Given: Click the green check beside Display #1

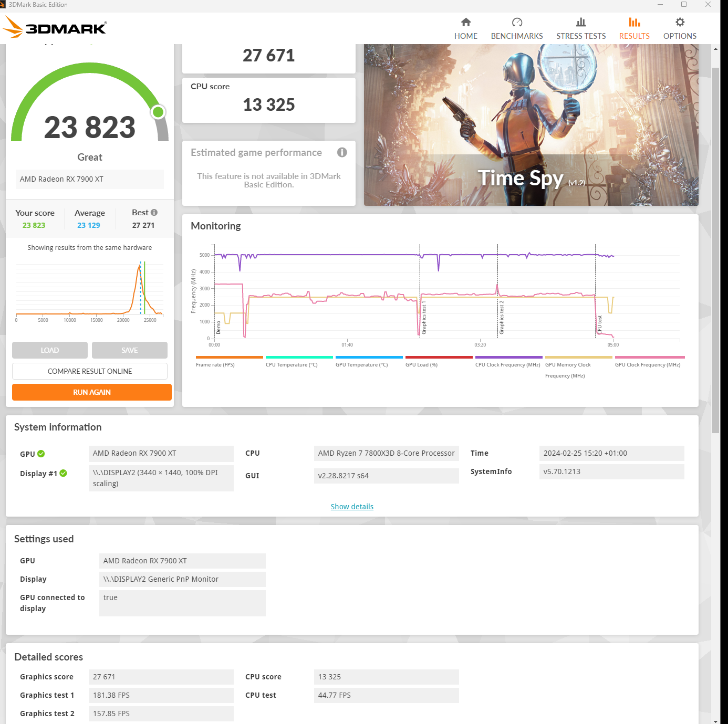Looking at the screenshot, I should click(x=64, y=473).
